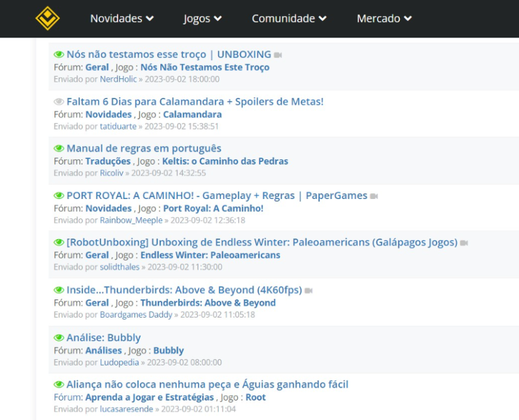Toggle eye icon for 'Análise: Bubbly'
The height and width of the screenshot is (420, 519).
click(59, 338)
